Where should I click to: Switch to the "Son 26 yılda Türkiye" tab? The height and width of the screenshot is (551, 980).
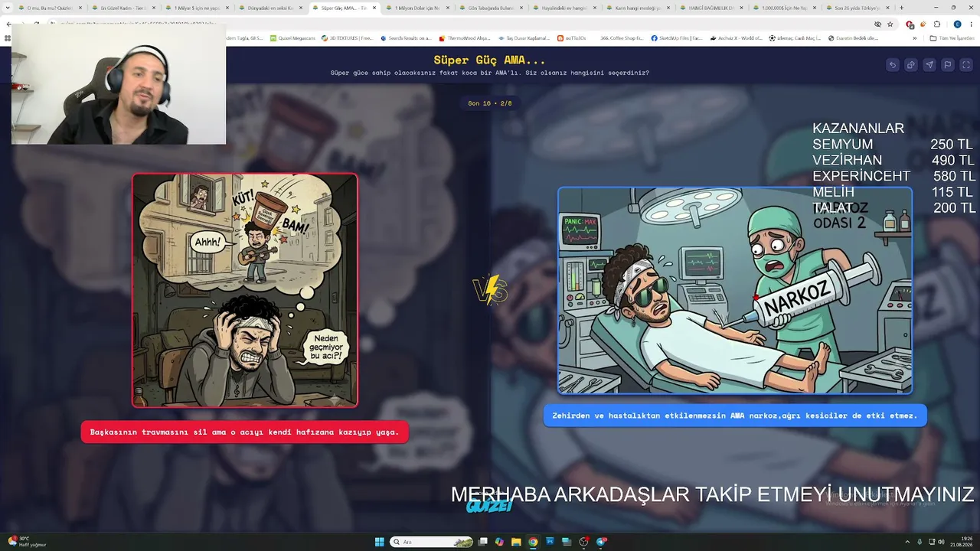pyautogui.click(x=858, y=8)
